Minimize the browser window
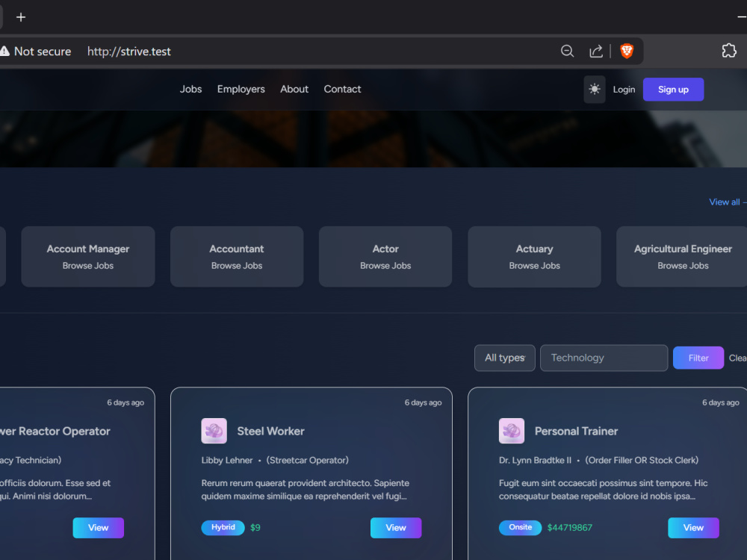Screen dimensions: 747x560 click(x=742, y=17)
